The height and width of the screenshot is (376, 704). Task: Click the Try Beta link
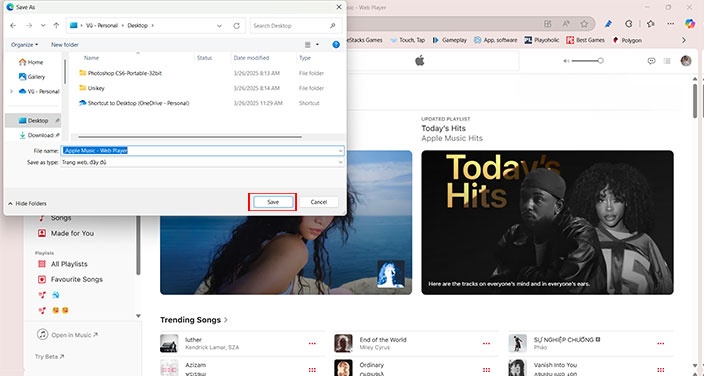pyautogui.click(x=49, y=356)
